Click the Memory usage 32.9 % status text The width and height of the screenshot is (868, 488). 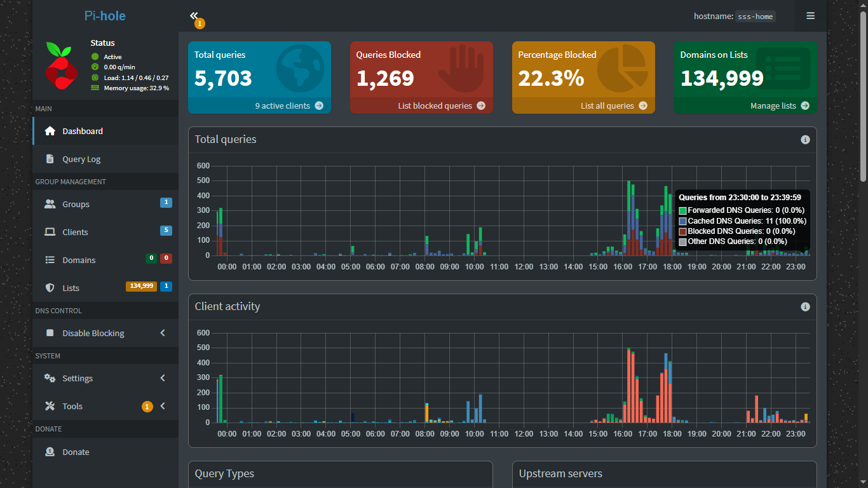tap(137, 88)
